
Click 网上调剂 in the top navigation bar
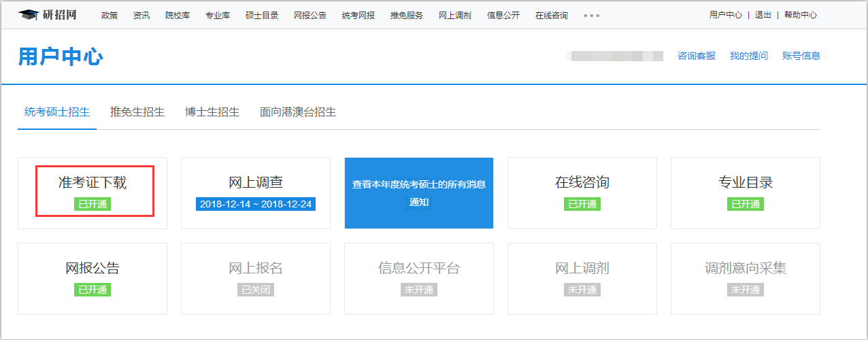tap(455, 15)
